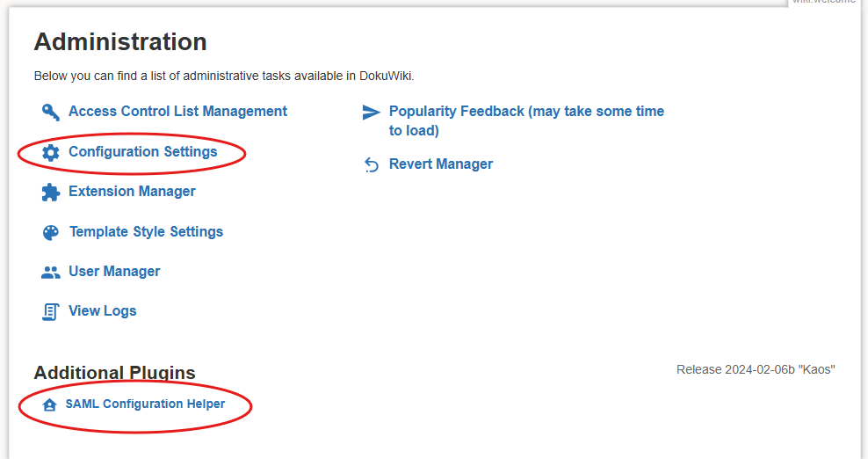Screen dimensions: 868x459
Task: Go to Extension Manager text link
Action: (132, 192)
